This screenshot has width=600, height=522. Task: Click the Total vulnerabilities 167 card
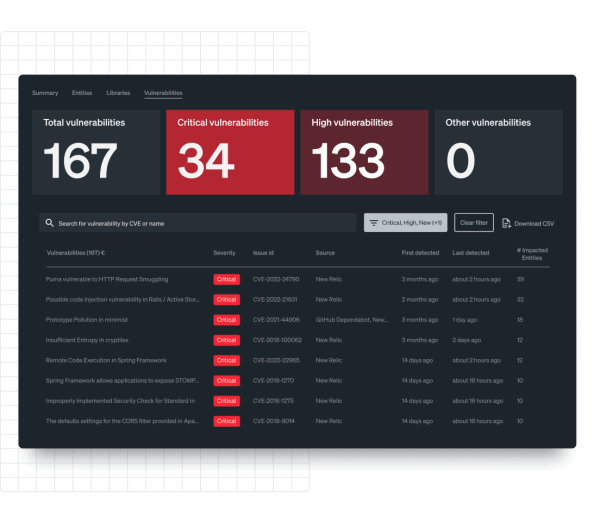[96, 152]
